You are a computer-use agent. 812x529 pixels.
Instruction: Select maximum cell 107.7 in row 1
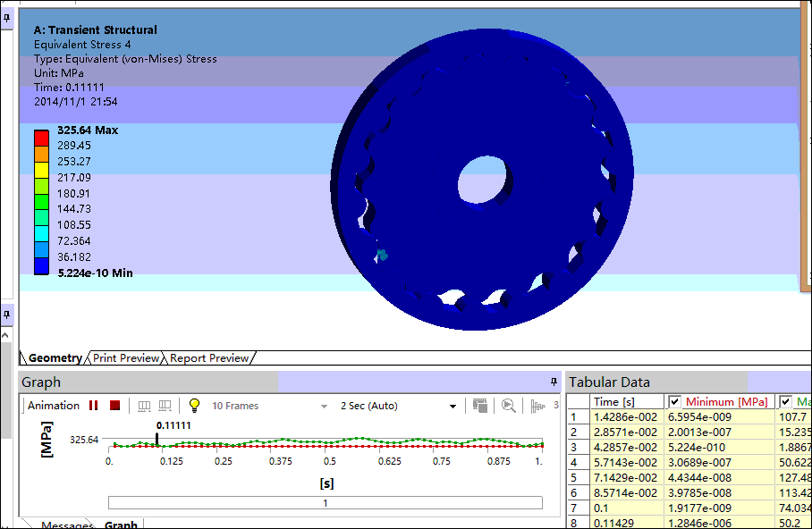(x=793, y=416)
